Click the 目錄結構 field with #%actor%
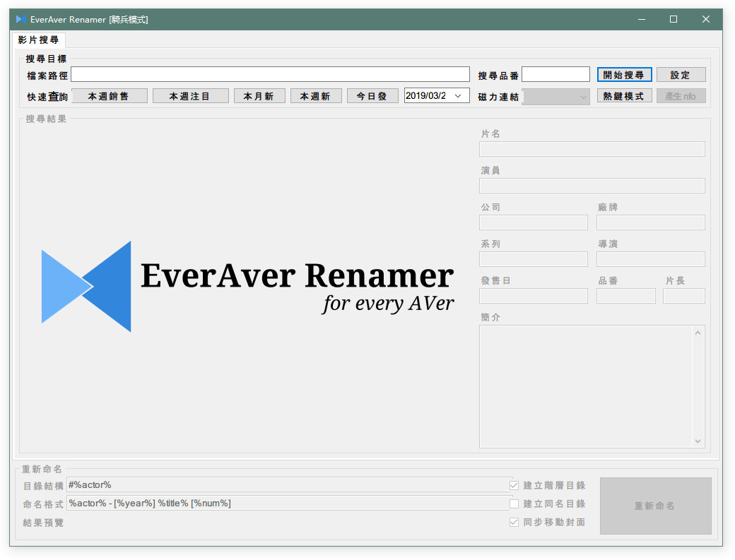 [x=289, y=484]
